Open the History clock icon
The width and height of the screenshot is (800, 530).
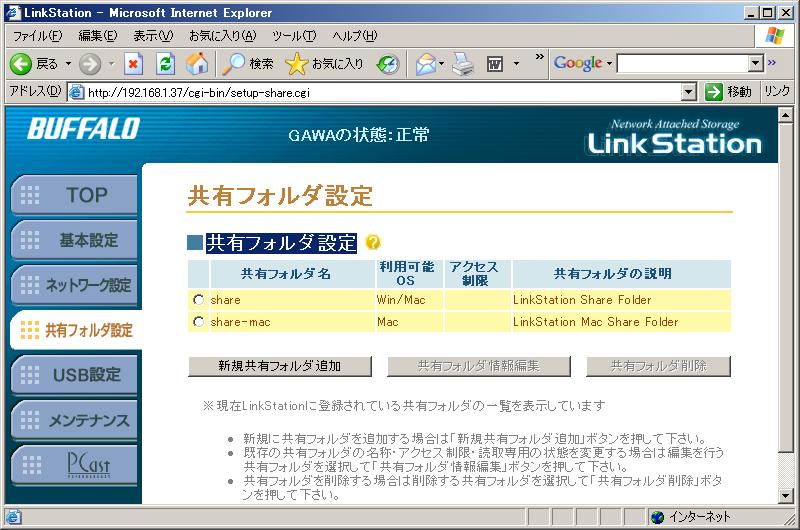[x=388, y=64]
